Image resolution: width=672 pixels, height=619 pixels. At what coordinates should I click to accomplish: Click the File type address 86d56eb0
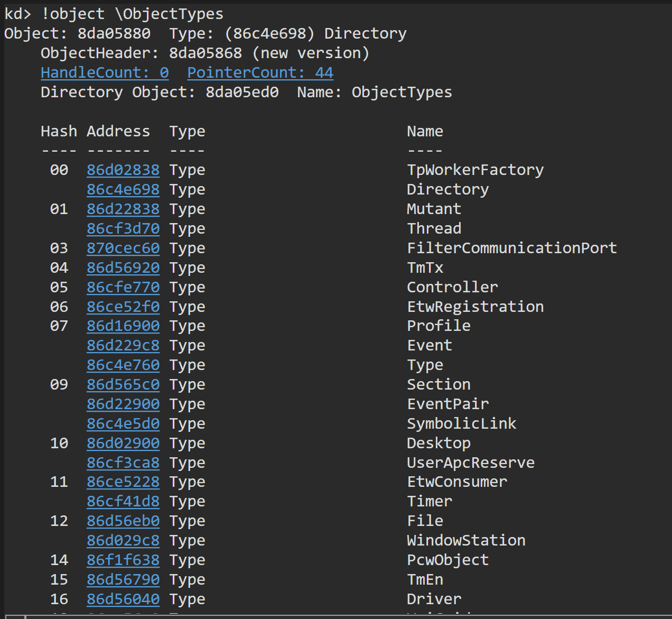(123, 521)
